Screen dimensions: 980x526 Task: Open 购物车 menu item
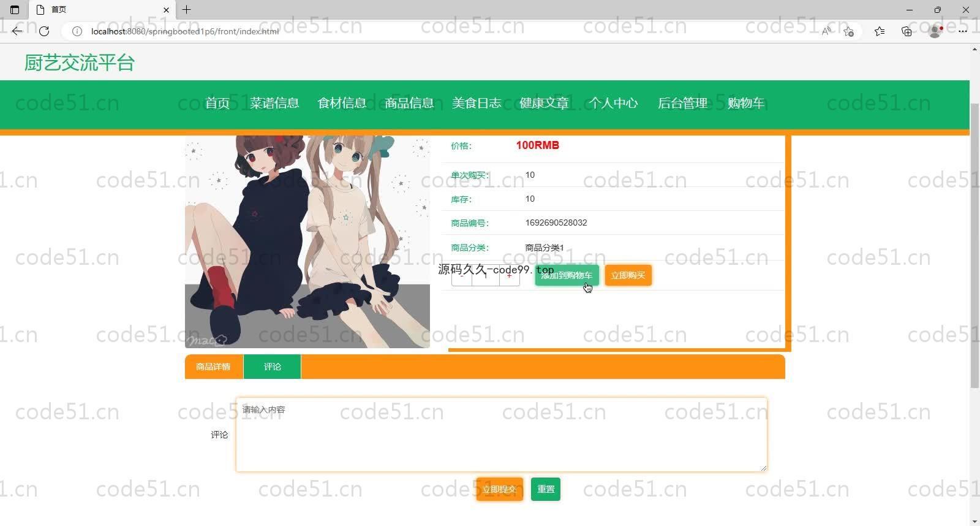[745, 103]
